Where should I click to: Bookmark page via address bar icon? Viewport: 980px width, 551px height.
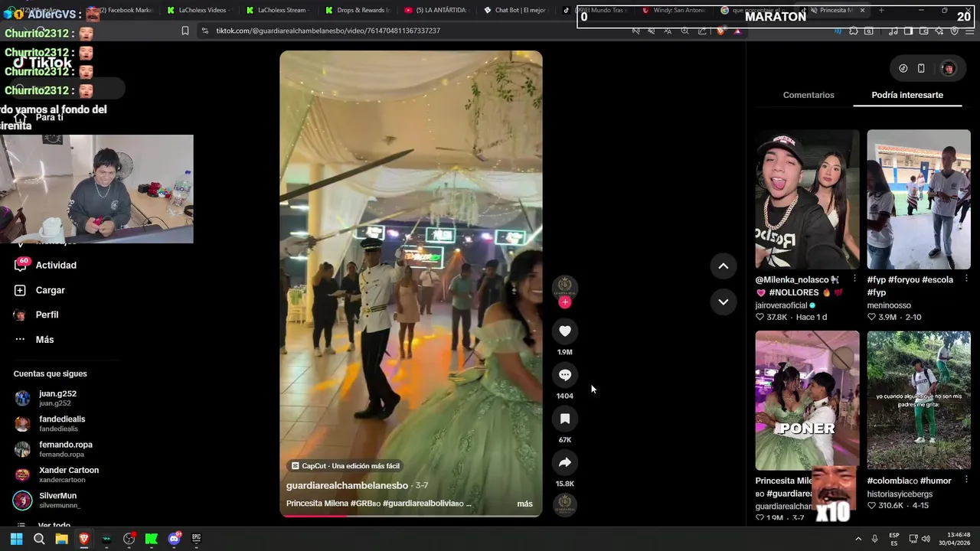coord(185,31)
